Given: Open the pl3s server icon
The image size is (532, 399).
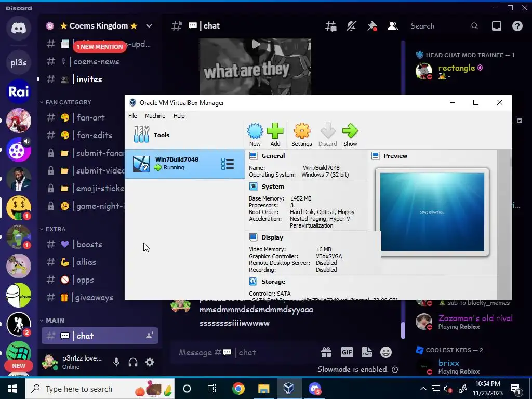Looking at the screenshot, I should coord(19,62).
